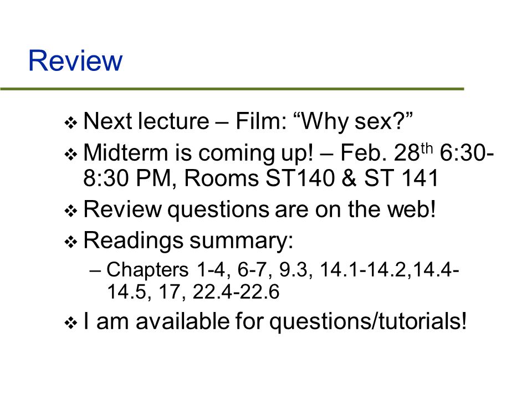The width and height of the screenshot is (532, 399).
Task: Click the 14.5, 17, 22.4-22.6 line
Action: [x=193, y=292]
